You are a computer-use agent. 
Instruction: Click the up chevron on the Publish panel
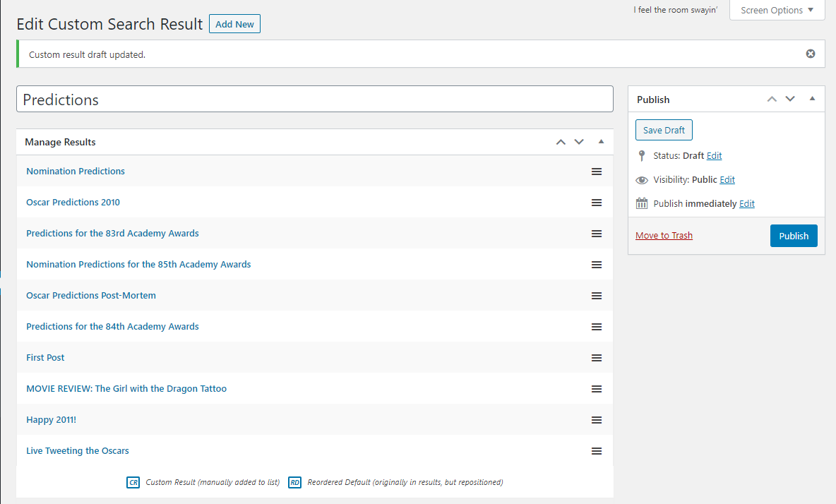tap(772, 99)
